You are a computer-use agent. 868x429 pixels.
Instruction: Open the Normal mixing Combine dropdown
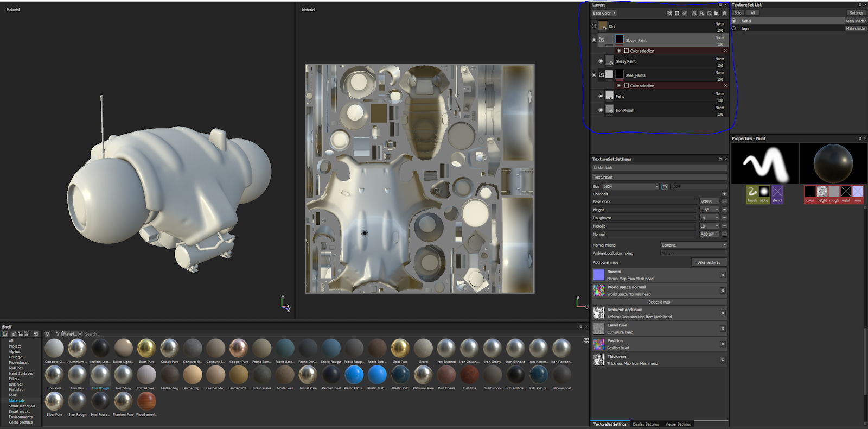[693, 245]
